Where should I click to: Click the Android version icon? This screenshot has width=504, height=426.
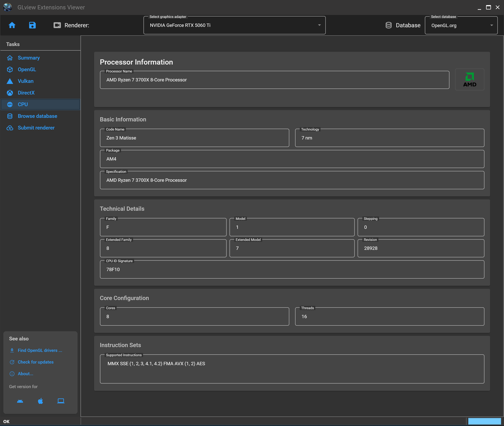point(20,401)
